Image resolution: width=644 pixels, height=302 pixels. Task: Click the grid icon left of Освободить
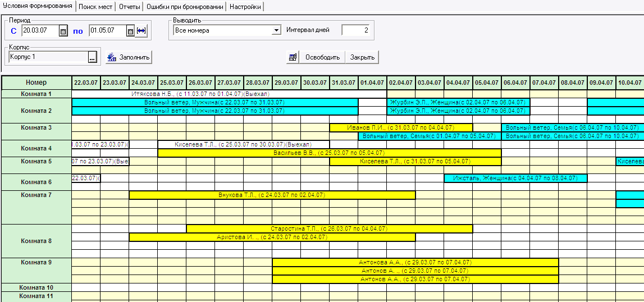pos(293,57)
